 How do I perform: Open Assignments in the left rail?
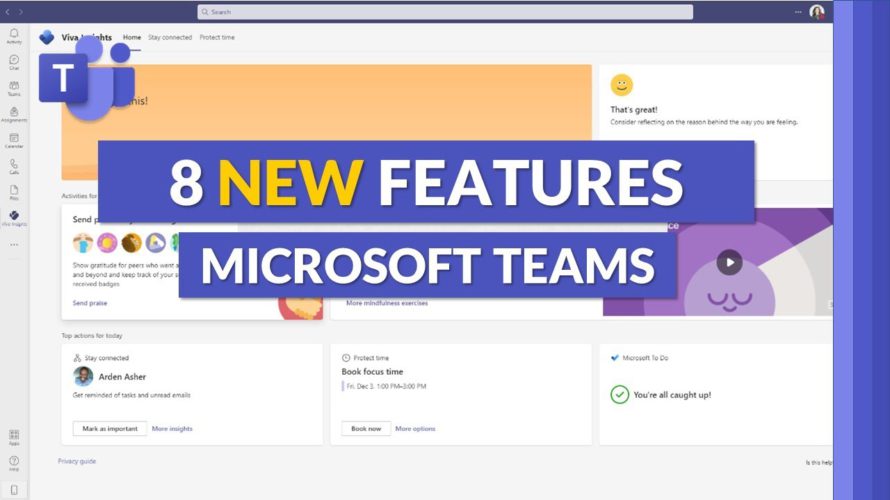14,115
